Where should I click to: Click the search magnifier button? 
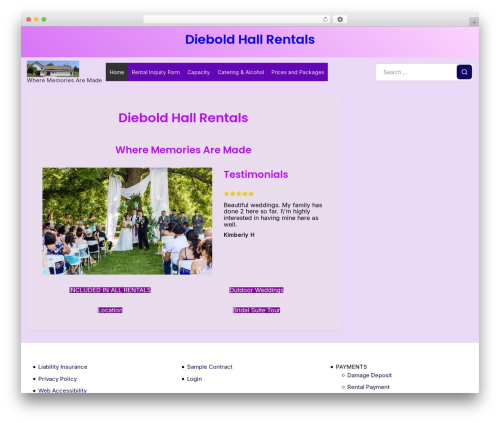click(464, 72)
